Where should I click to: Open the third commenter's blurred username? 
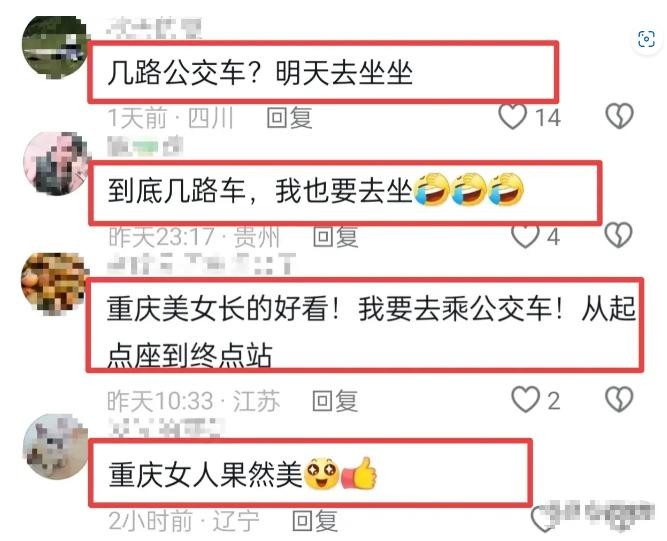coord(201,264)
